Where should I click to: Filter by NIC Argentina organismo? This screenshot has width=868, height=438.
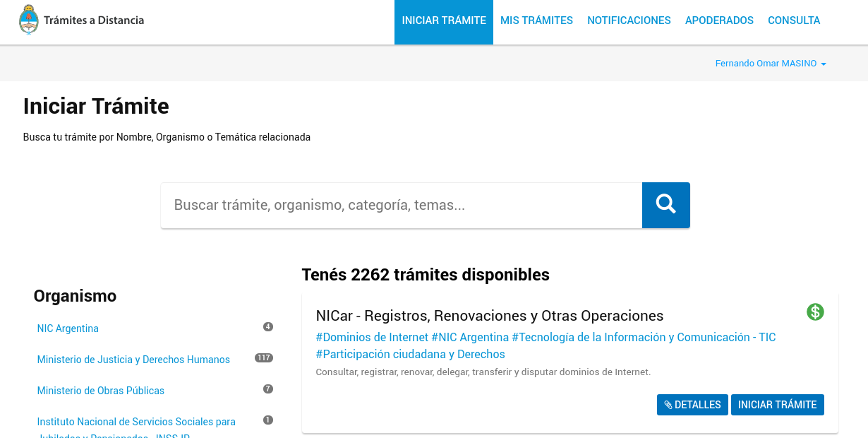coord(68,328)
